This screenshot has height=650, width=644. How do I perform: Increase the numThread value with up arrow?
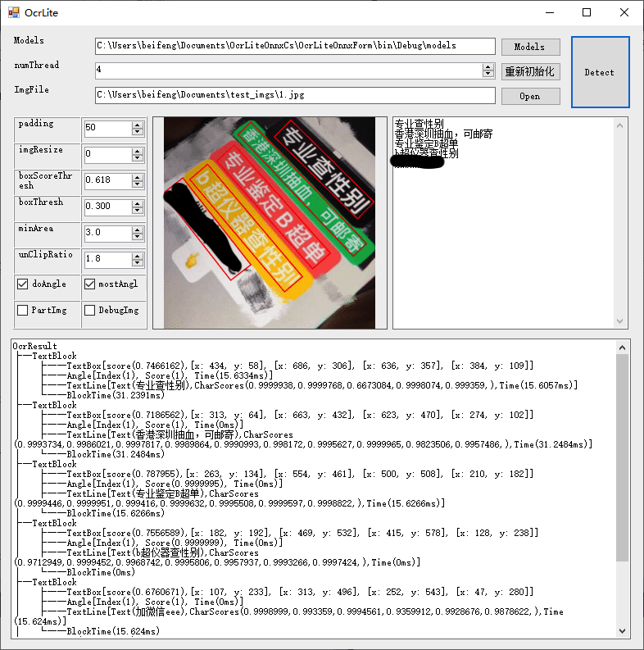pos(488,67)
